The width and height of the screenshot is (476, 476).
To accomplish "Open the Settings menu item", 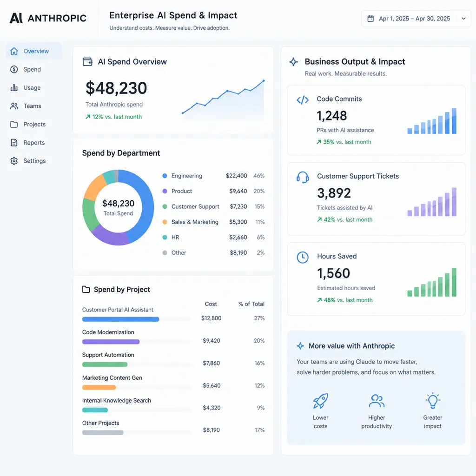I will pyautogui.click(x=34, y=161).
